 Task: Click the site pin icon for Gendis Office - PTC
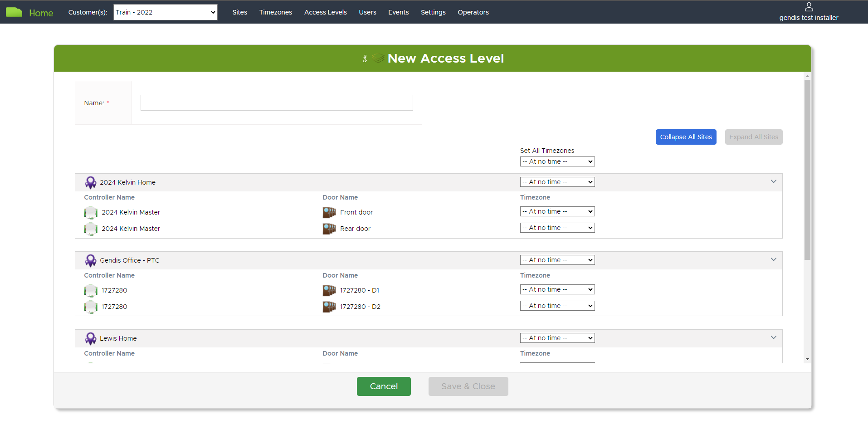click(x=91, y=260)
